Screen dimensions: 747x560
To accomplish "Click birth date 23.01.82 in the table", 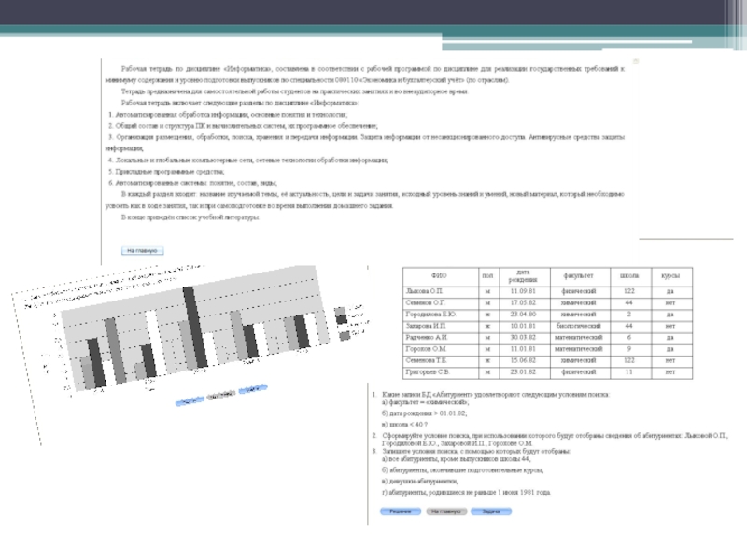I will 523,371.
